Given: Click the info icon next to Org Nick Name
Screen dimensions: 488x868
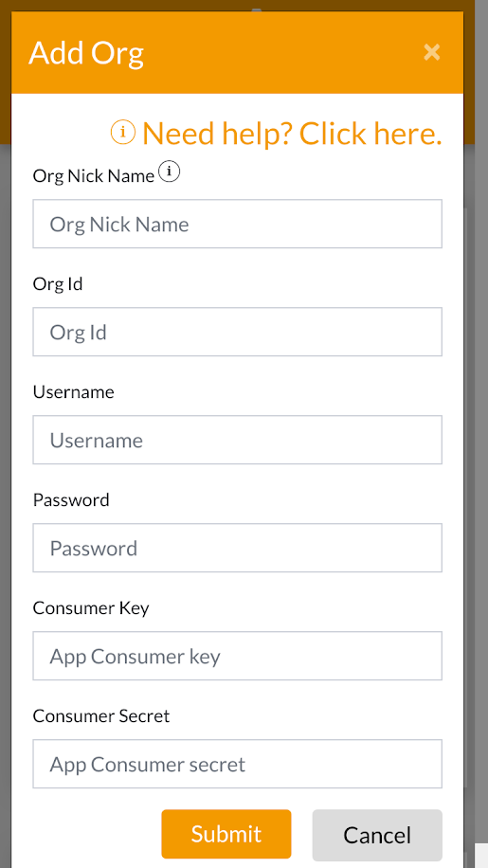Looking at the screenshot, I should (170, 172).
